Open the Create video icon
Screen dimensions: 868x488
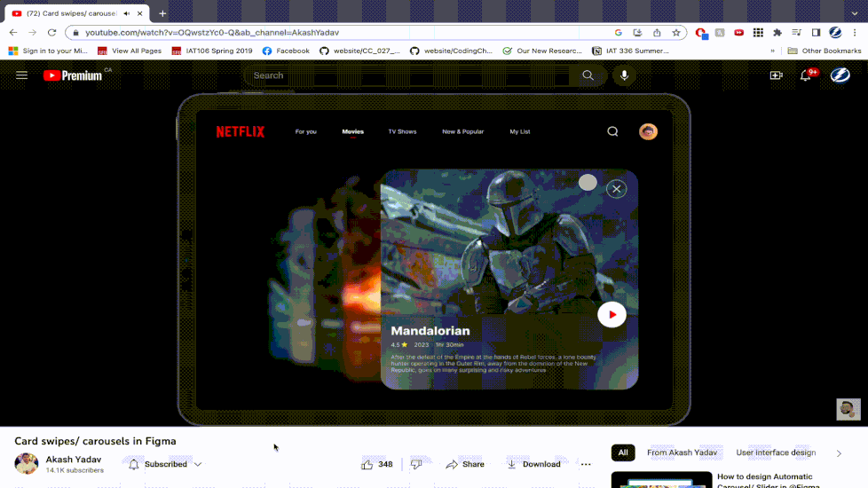click(776, 75)
